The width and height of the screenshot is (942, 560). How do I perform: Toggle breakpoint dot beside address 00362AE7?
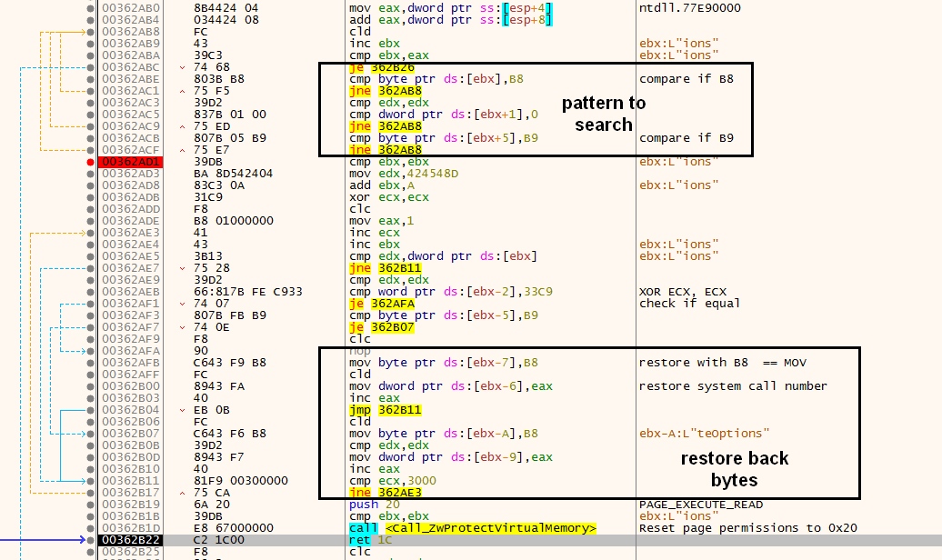tap(90, 268)
